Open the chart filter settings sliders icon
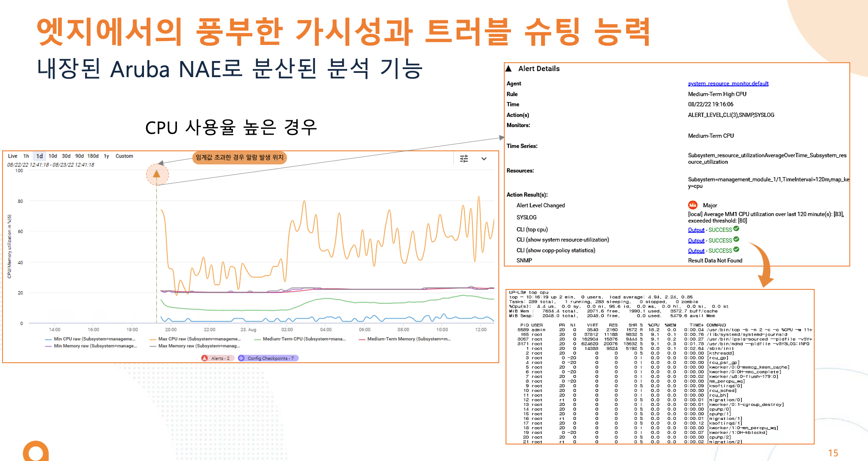This screenshot has height=461, width=868. pos(464,158)
